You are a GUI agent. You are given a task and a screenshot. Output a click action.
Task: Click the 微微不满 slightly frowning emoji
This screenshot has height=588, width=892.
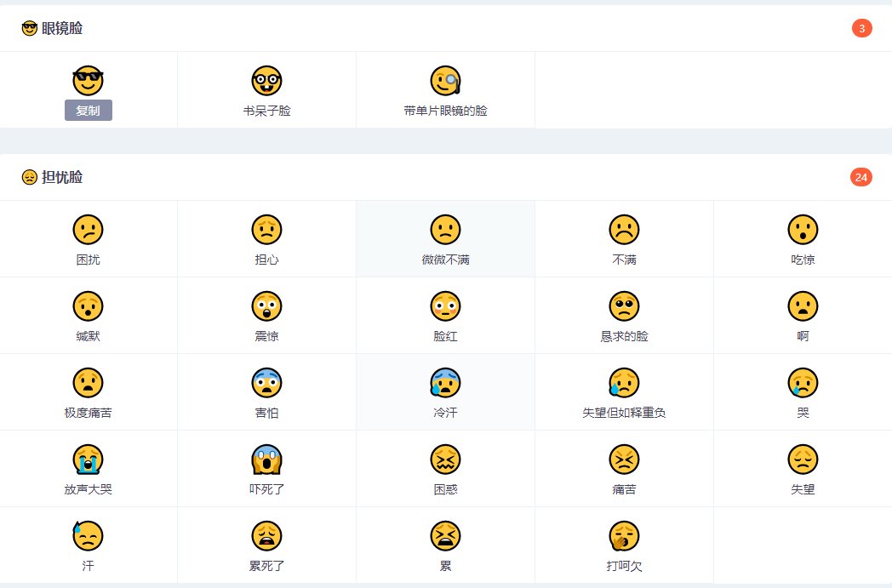coord(445,230)
